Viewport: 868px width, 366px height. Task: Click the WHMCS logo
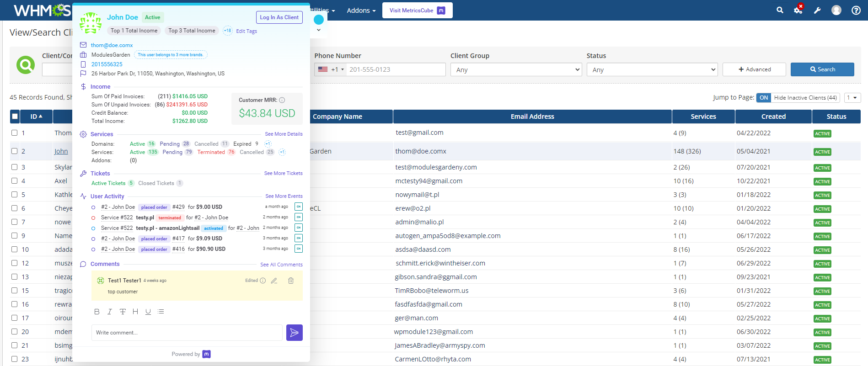coord(42,10)
